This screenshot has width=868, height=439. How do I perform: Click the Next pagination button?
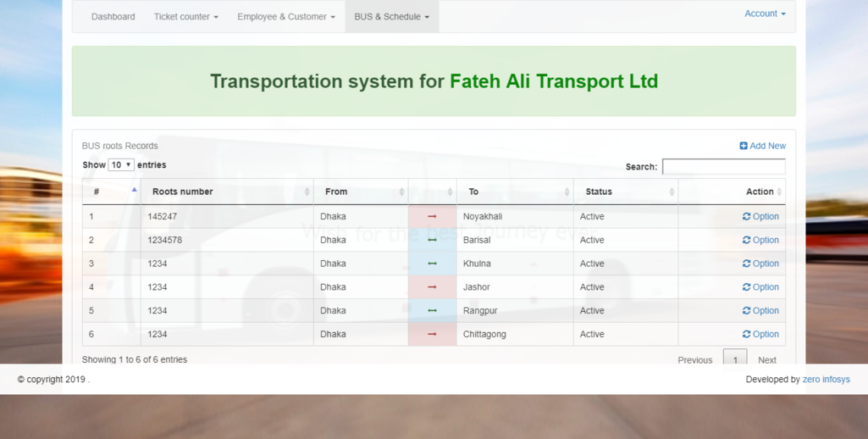click(766, 359)
